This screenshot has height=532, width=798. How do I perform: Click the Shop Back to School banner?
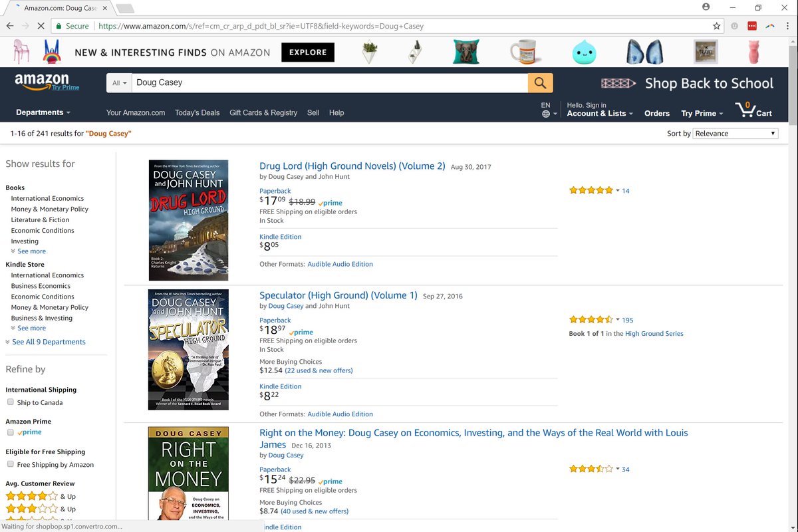[687, 83]
